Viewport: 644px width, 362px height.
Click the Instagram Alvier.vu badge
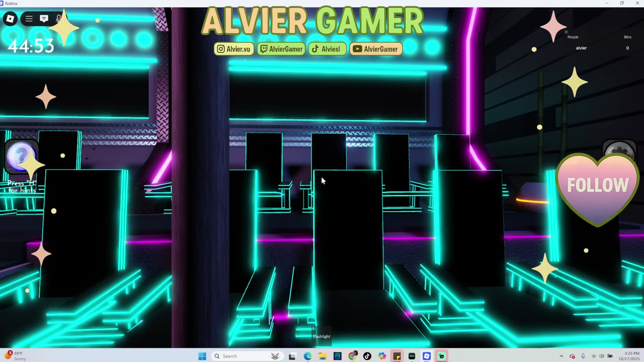coord(234,49)
